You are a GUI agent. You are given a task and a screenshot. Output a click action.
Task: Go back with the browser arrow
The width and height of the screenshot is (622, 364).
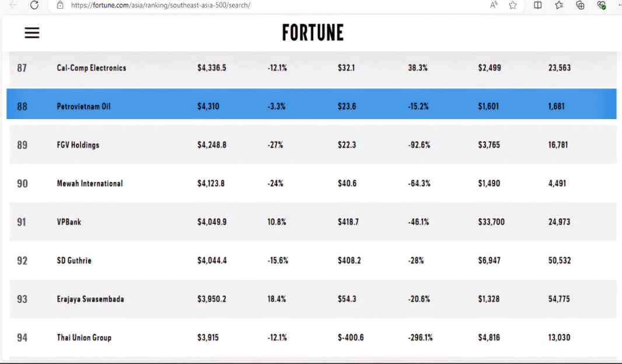pos(13,5)
